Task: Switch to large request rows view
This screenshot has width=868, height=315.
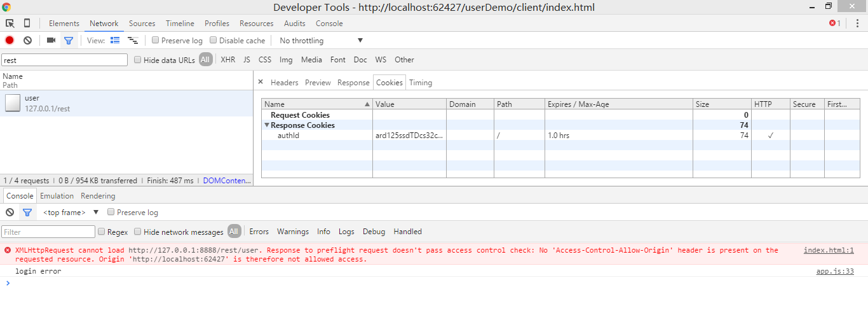Action: click(115, 40)
